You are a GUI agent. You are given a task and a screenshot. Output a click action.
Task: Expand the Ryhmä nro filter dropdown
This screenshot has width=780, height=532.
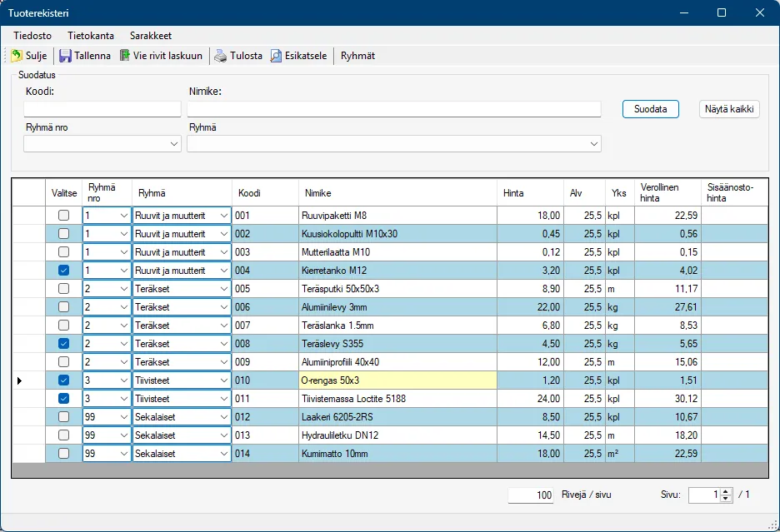tap(173, 144)
